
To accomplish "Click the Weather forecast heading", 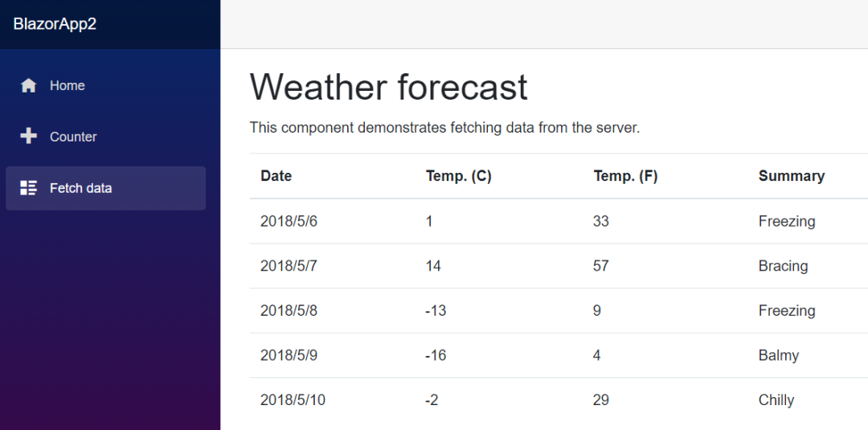I will [x=389, y=88].
